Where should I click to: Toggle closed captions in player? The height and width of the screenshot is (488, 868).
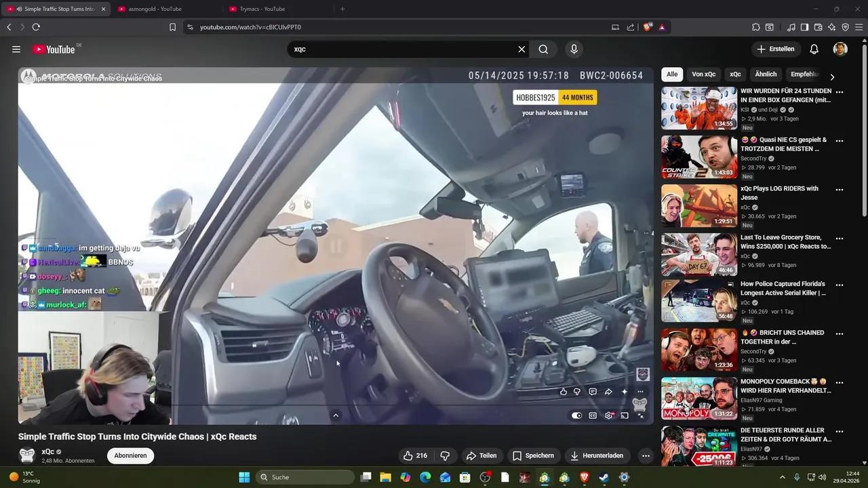point(593,415)
